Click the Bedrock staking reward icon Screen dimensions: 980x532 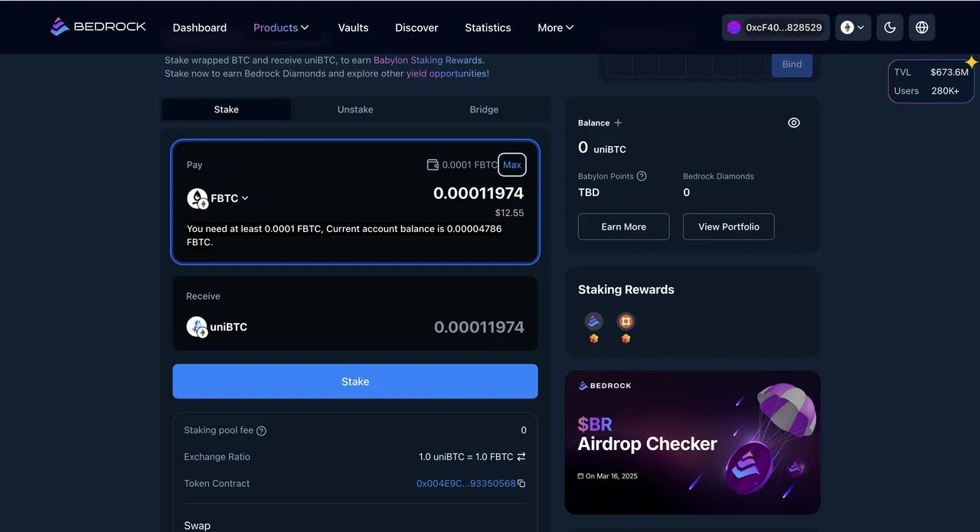tap(594, 321)
